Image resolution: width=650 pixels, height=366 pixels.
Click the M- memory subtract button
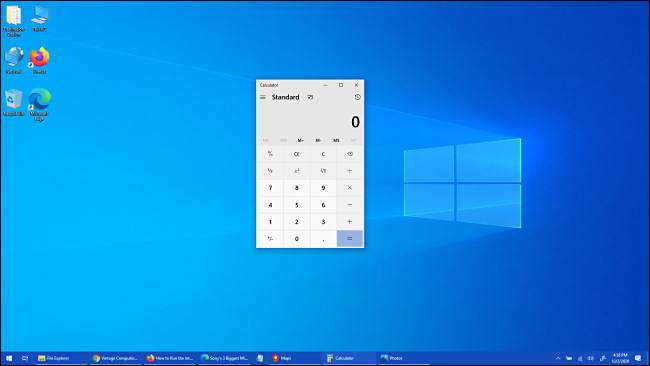(318, 141)
